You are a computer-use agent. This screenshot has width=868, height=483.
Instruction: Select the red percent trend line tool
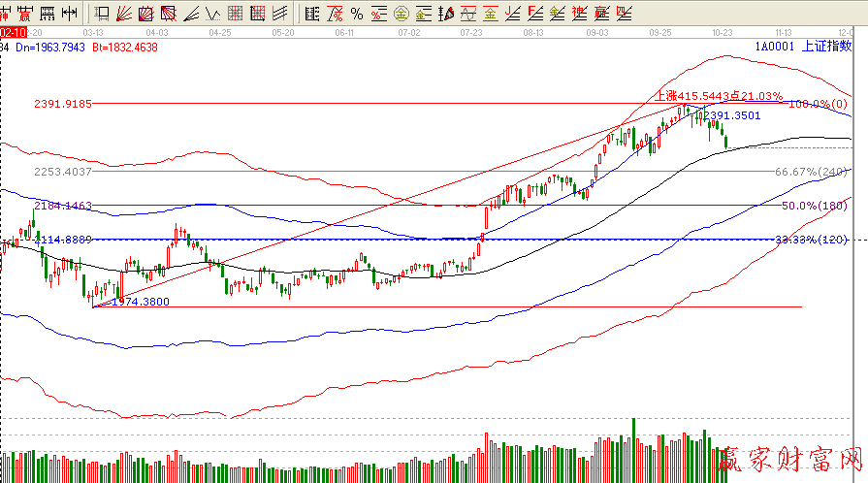pos(335,13)
